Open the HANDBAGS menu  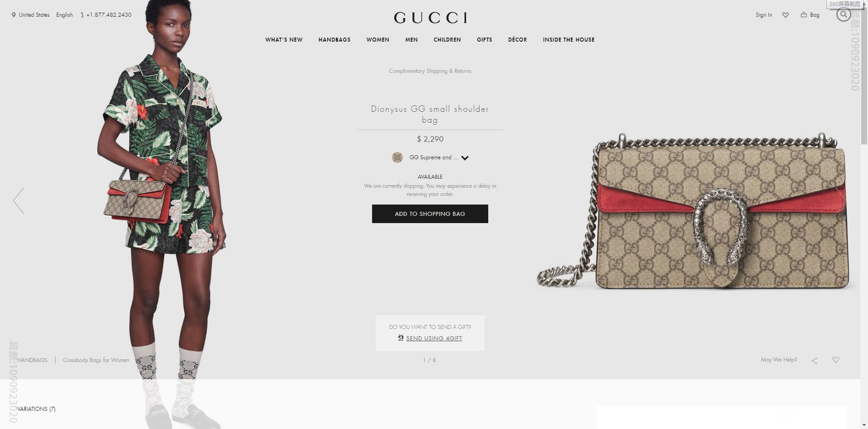pos(335,40)
